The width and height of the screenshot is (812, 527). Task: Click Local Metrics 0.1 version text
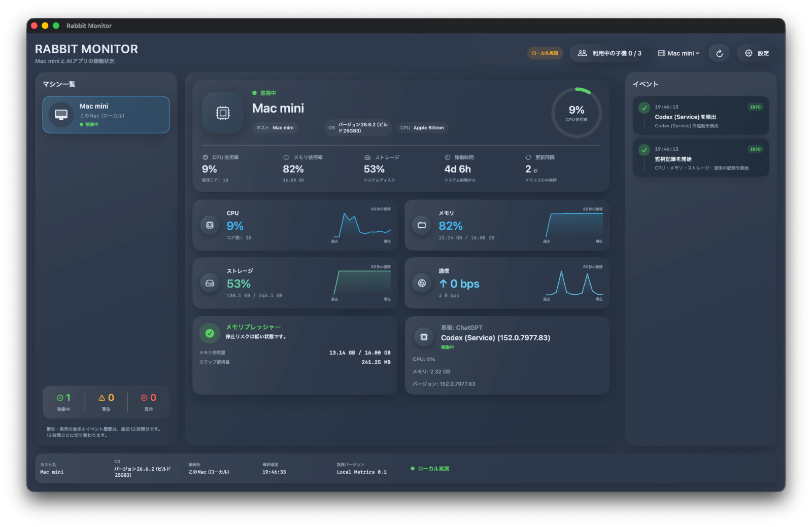click(x=361, y=472)
